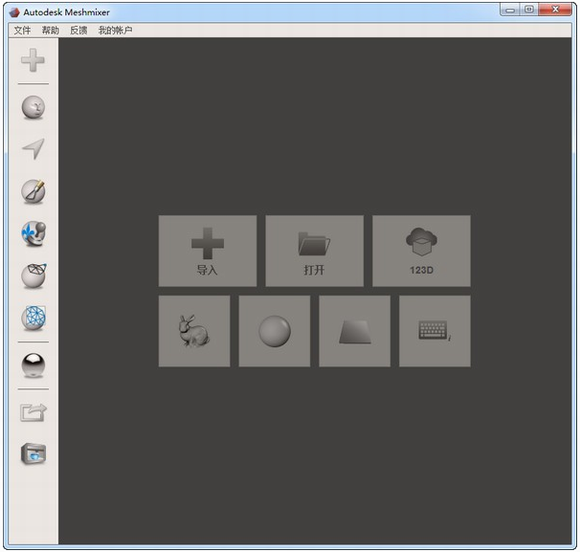Choose the Select arrow tool
The width and height of the screenshot is (580, 552).
point(34,149)
